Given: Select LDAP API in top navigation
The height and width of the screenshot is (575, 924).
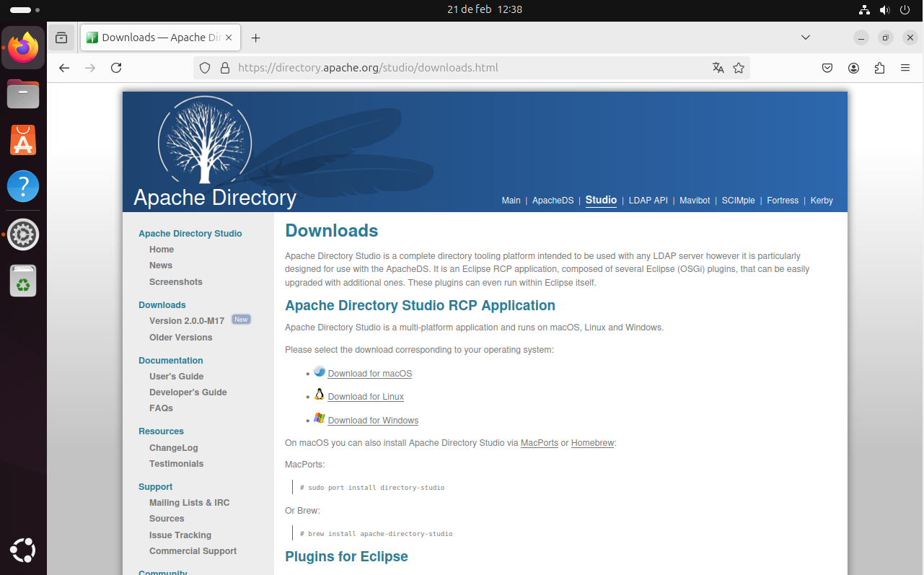Looking at the screenshot, I should tap(648, 201).
